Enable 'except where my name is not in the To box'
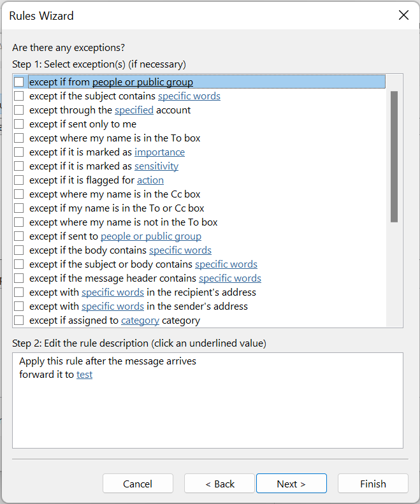This screenshot has height=504, width=420. [x=18, y=222]
